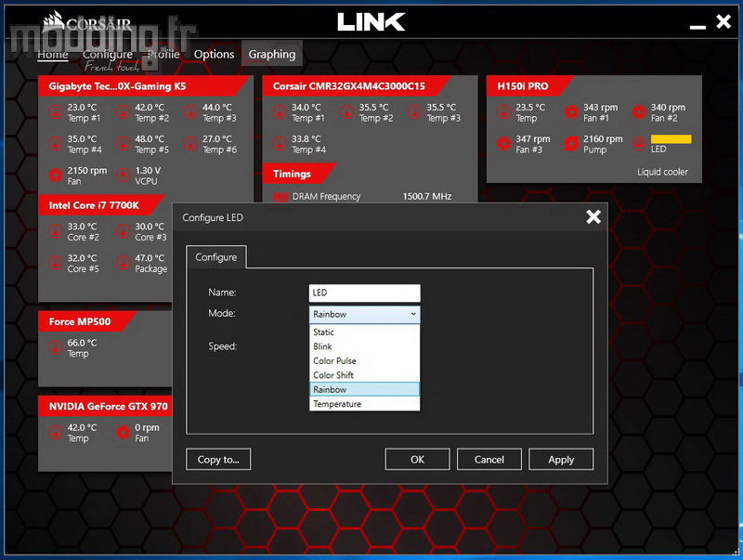Click the 2160 rpm Pump icon
The image size is (743, 560).
[571, 144]
